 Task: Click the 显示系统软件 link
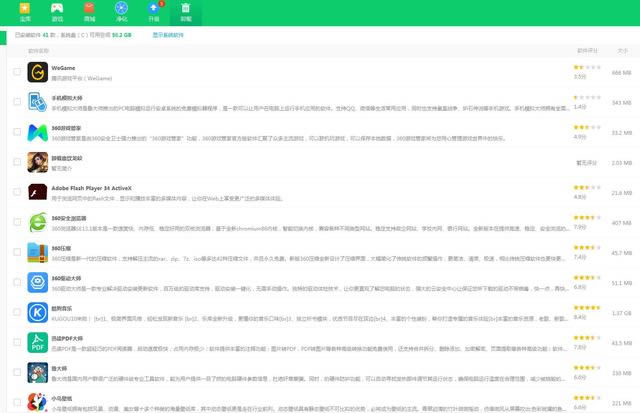tap(168, 35)
